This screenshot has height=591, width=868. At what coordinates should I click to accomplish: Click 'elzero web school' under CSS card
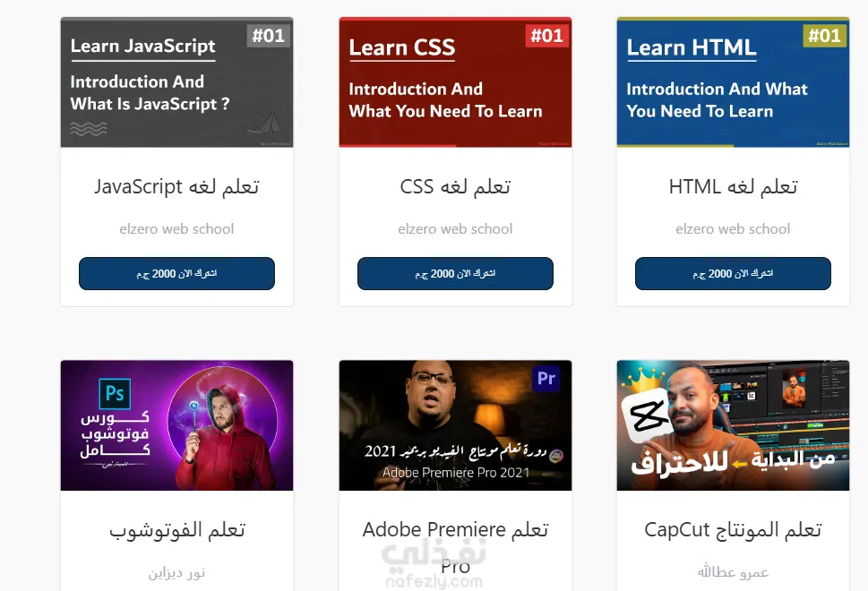pos(455,229)
